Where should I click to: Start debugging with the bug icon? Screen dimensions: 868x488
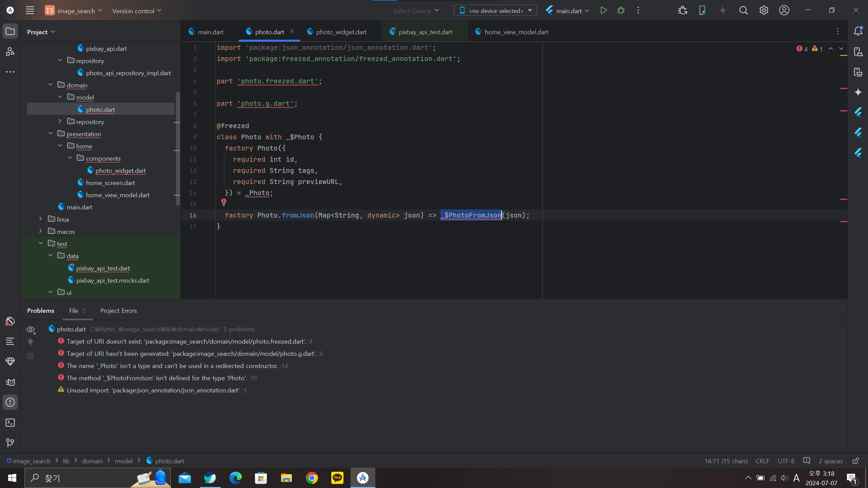click(x=621, y=11)
